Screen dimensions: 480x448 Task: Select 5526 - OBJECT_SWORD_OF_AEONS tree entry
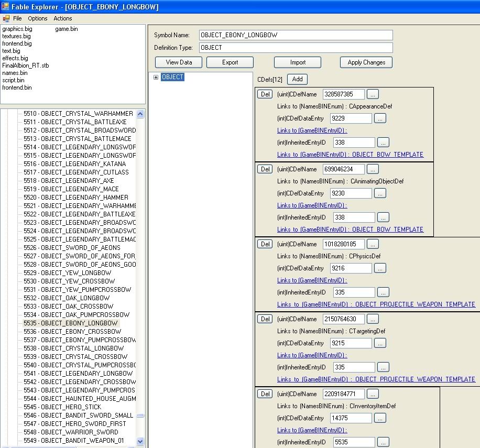pyautogui.click(x=72, y=247)
